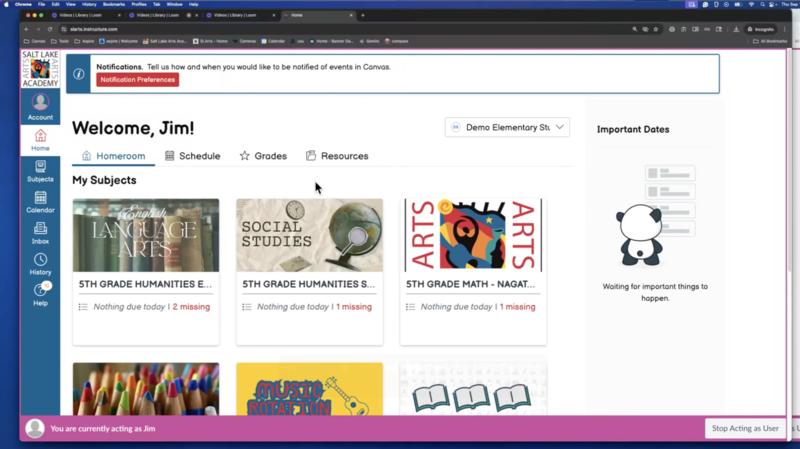Click the user avatar in acting-as bar
This screenshot has height=449, width=800.
click(x=35, y=428)
